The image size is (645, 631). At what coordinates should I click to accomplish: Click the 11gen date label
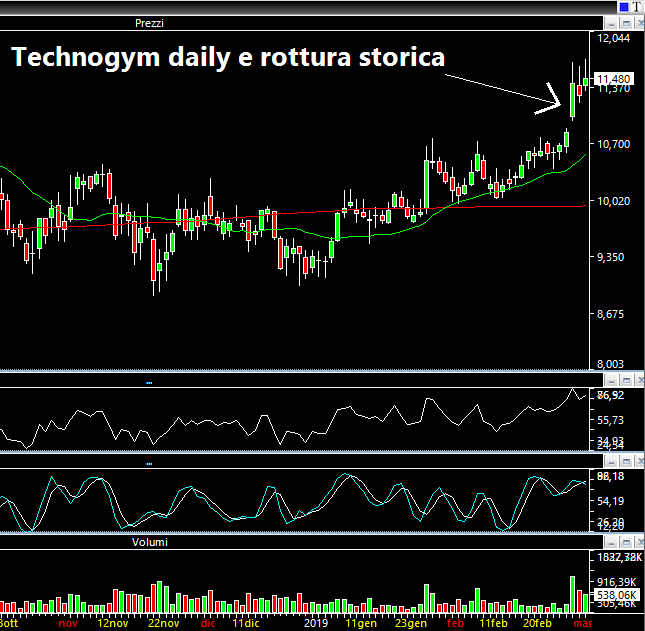[x=361, y=623]
